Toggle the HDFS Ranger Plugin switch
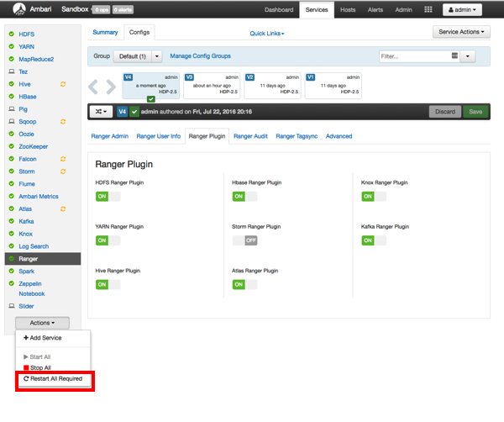The height and width of the screenshot is (422, 504). point(108,196)
